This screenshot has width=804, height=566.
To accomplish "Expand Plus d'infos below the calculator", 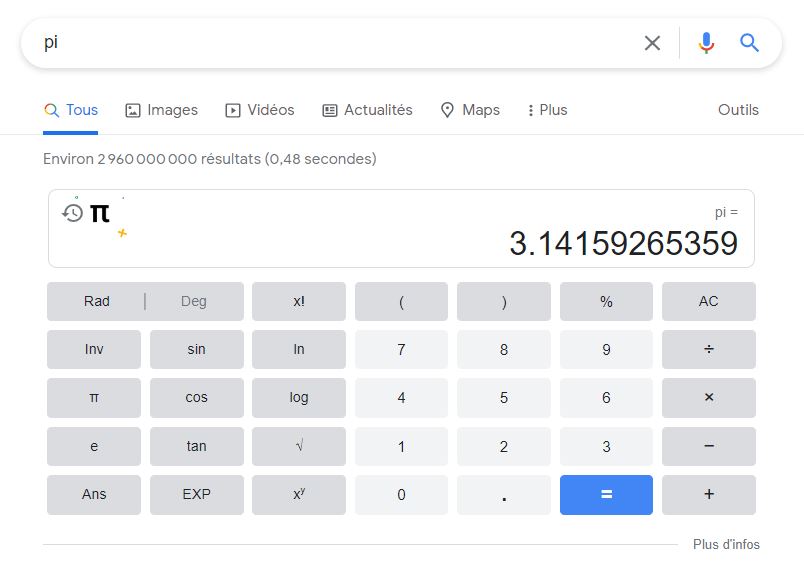I will pos(726,544).
